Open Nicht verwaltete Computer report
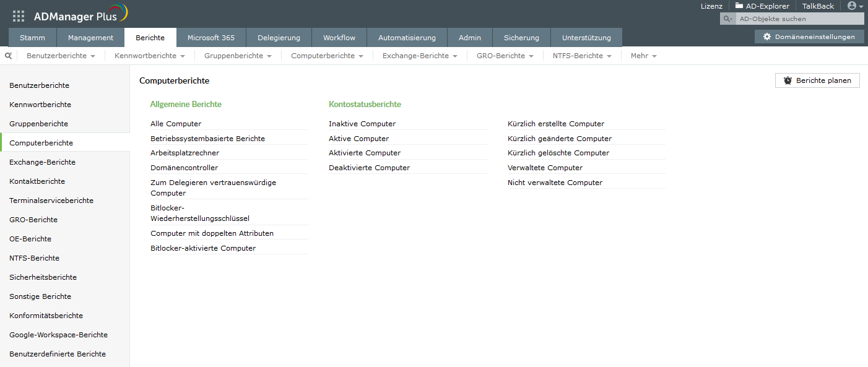868x367 pixels. click(x=555, y=183)
